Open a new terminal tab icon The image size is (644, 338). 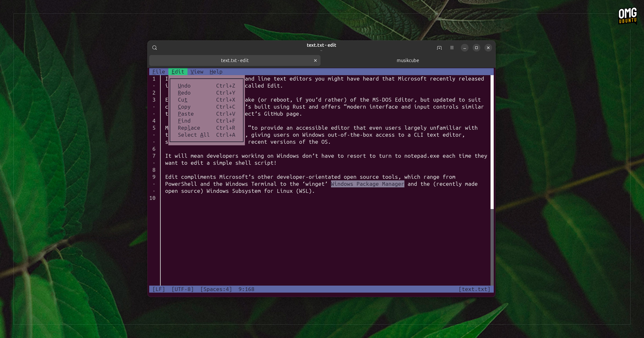click(x=439, y=48)
